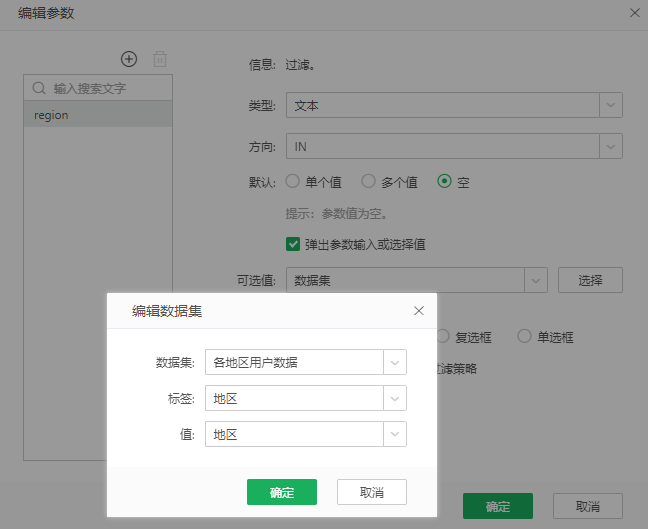Open the 方向 dropdown arrow
Viewport: 648px width, 529px height.
[x=611, y=146]
